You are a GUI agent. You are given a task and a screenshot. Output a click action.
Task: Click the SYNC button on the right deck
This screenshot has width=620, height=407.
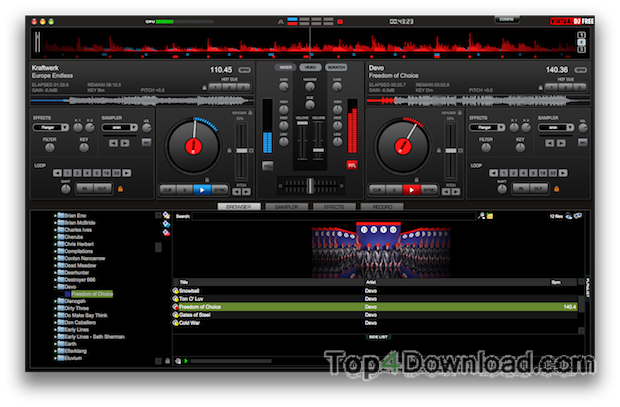point(429,190)
